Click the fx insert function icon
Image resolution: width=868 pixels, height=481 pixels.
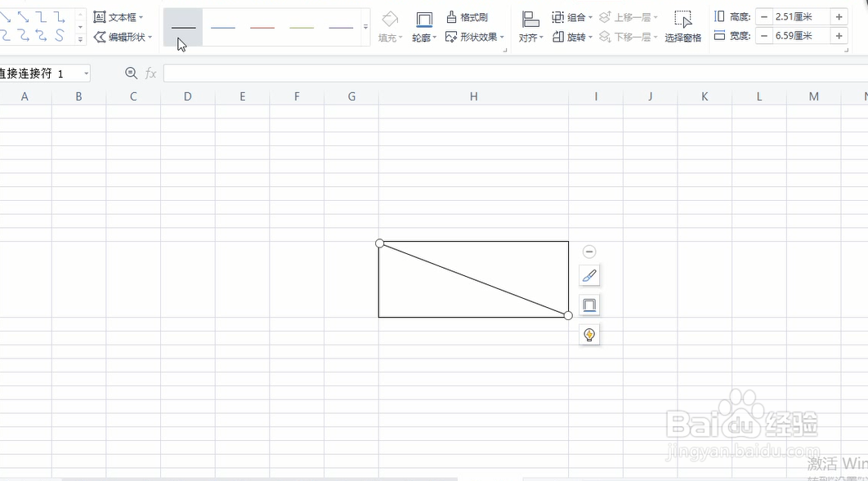(150, 73)
